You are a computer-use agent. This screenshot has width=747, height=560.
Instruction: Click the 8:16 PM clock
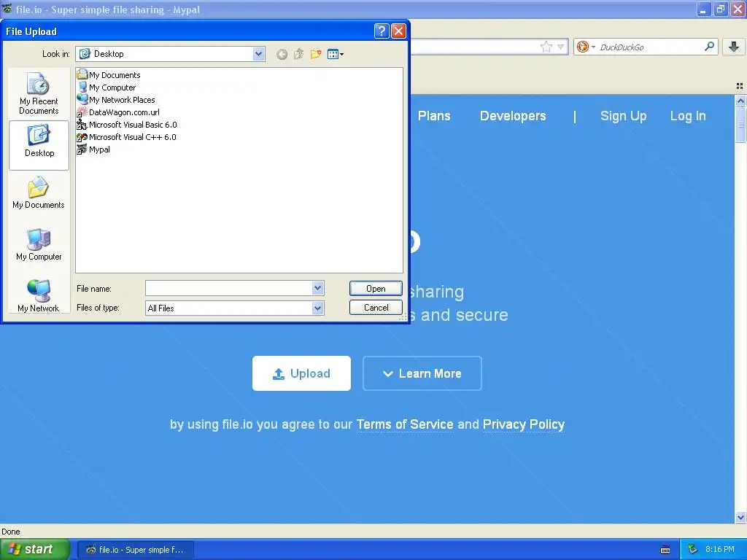[720, 550]
